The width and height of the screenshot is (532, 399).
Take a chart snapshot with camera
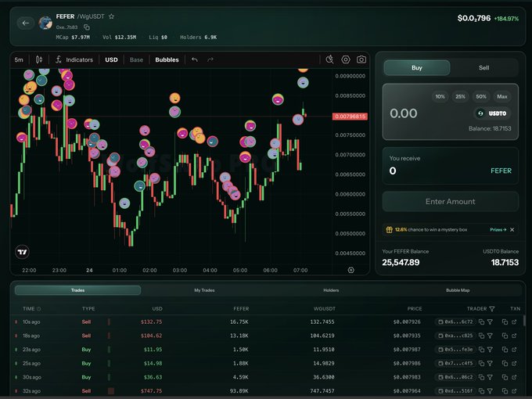point(361,59)
